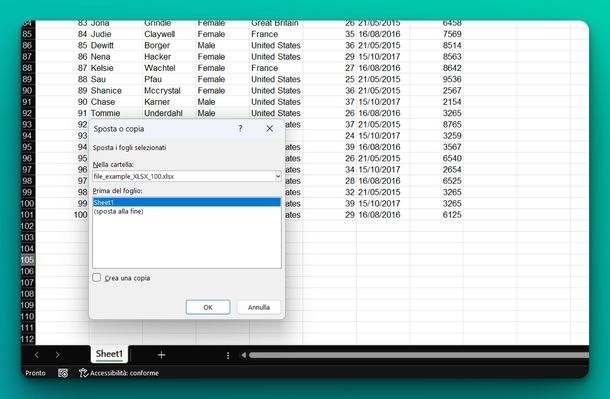Screen dimensions: 610x399
Task: Go to next sheet arrow
Action: click(x=58, y=355)
